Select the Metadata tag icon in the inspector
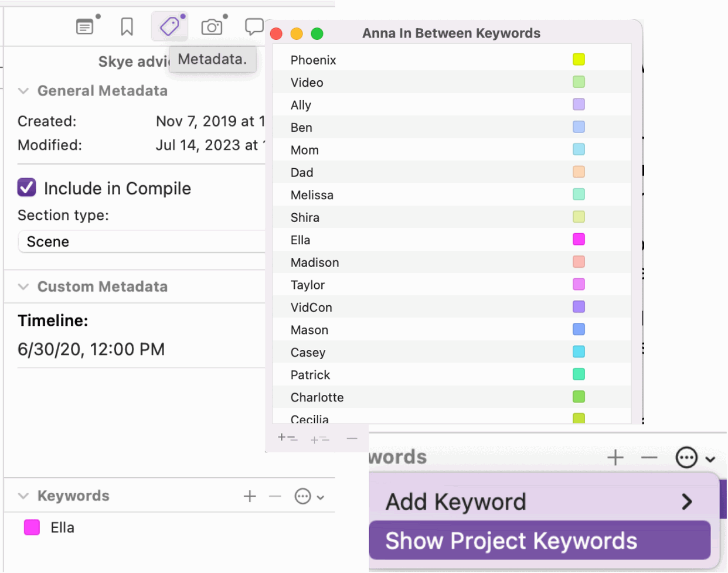 click(x=169, y=26)
